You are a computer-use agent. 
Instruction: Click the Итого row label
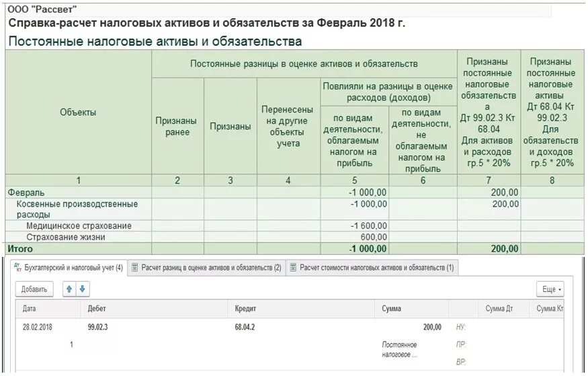coord(20,249)
